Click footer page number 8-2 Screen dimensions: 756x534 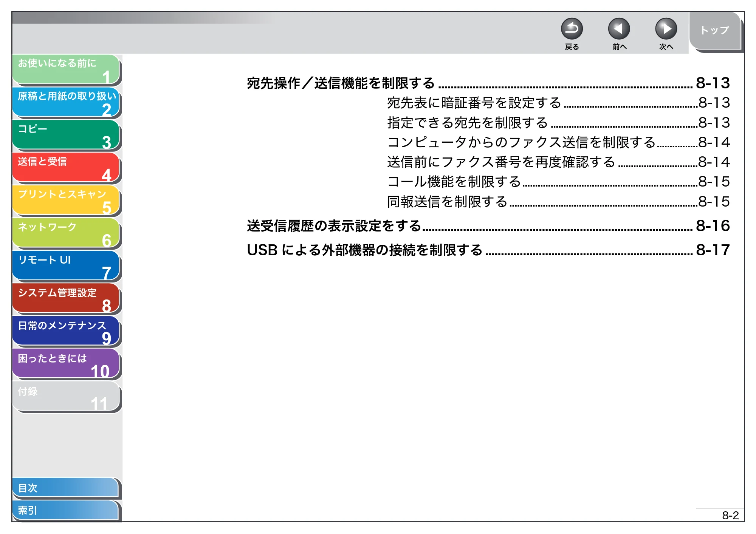[730, 515]
